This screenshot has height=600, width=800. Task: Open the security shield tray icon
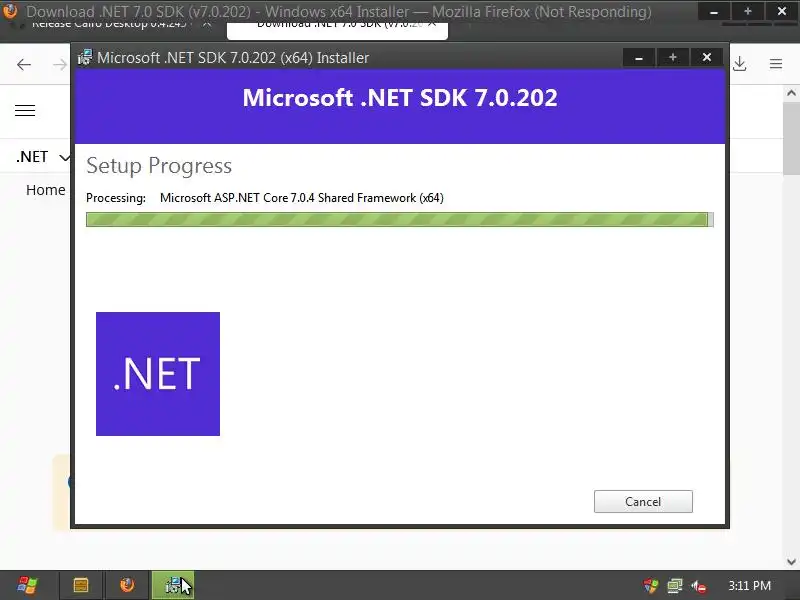click(x=651, y=586)
